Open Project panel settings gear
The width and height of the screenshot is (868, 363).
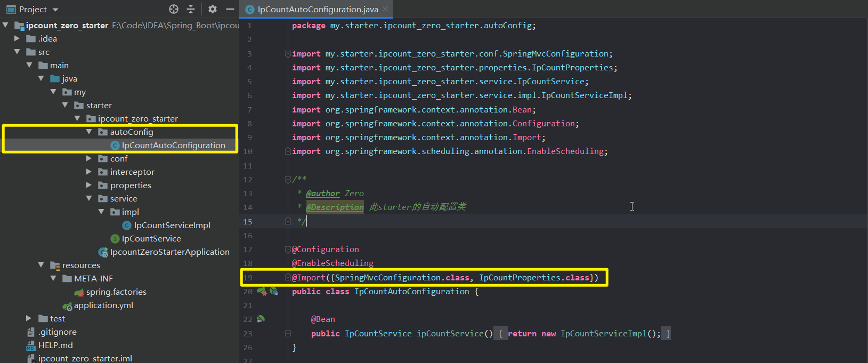(213, 9)
